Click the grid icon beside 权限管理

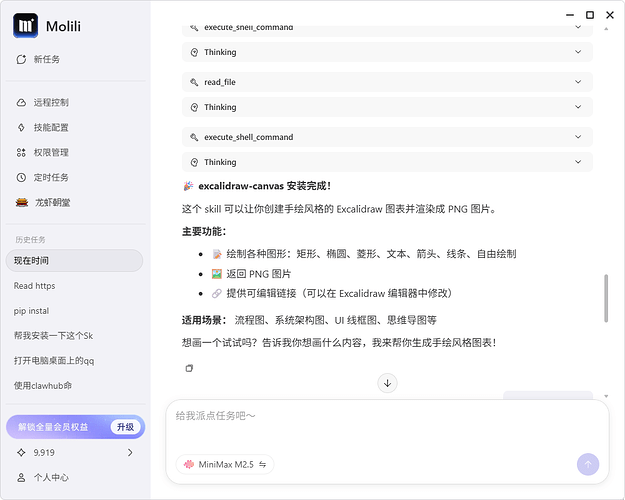(x=21, y=152)
